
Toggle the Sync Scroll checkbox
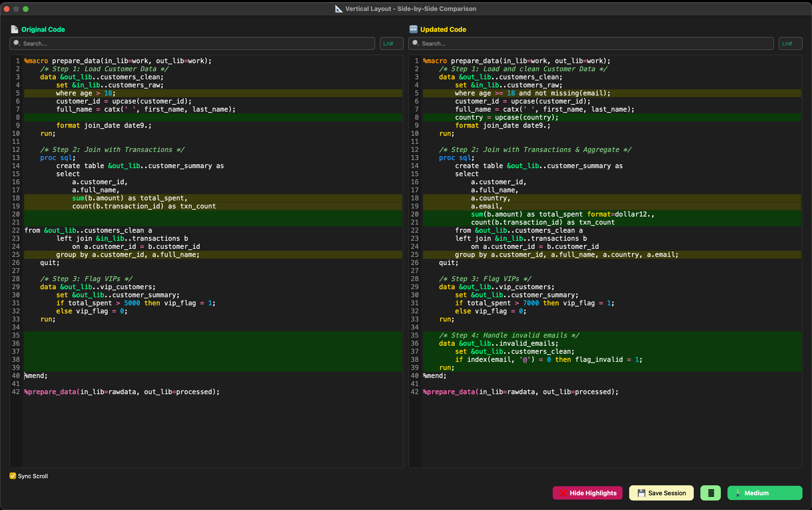click(13, 476)
